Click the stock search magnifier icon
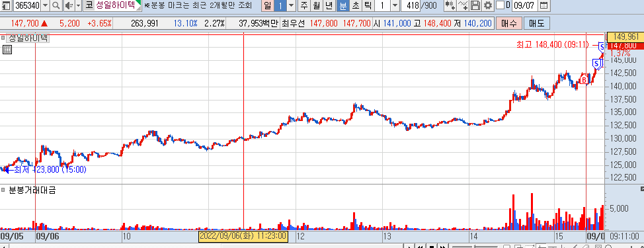644x248 pixels. click(56, 6)
